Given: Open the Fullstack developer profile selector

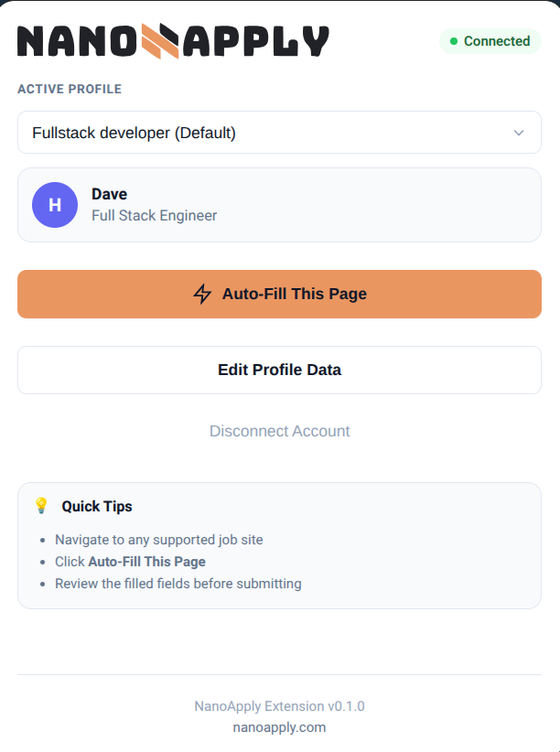Looking at the screenshot, I should (x=279, y=133).
